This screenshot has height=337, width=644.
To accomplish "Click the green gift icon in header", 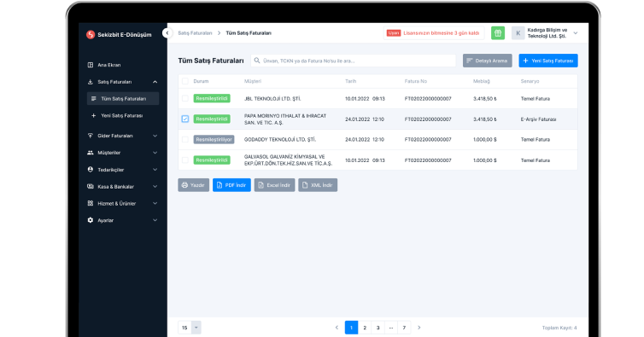I will [x=498, y=33].
